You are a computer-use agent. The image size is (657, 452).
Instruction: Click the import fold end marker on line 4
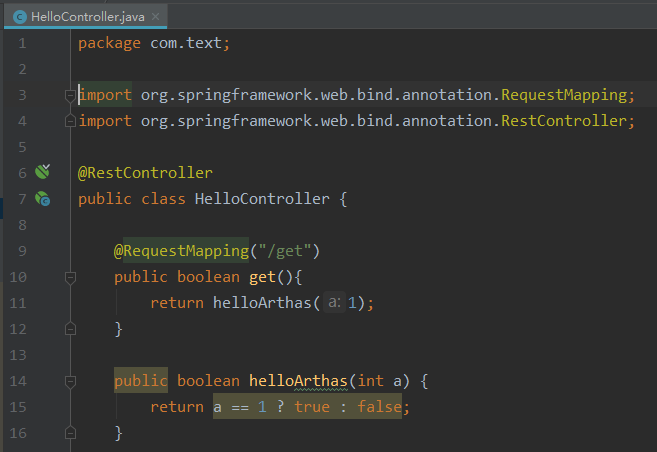[x=70, y=121]
